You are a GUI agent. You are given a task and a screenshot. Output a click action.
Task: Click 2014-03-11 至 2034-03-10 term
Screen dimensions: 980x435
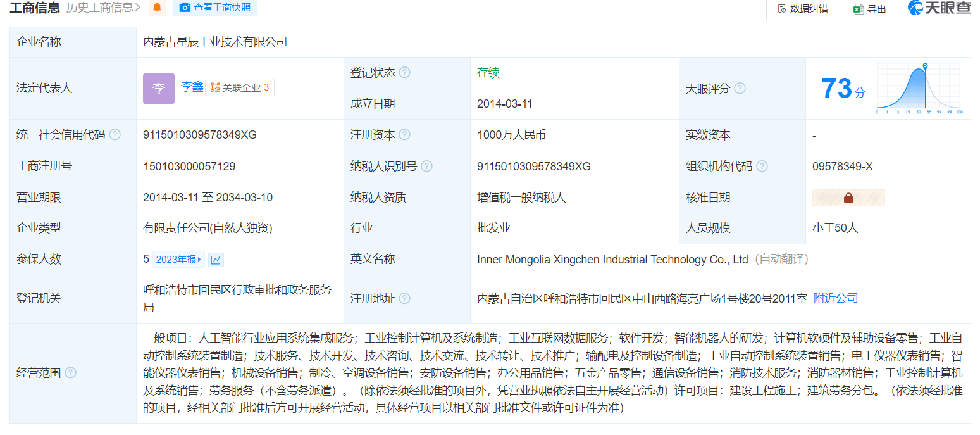208,198
